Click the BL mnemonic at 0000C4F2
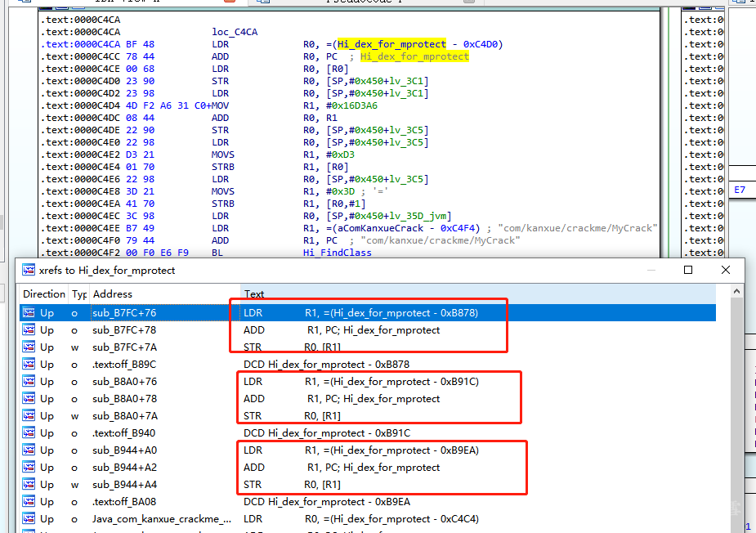This screenshot has width=756, height=533. coord(217,253)
